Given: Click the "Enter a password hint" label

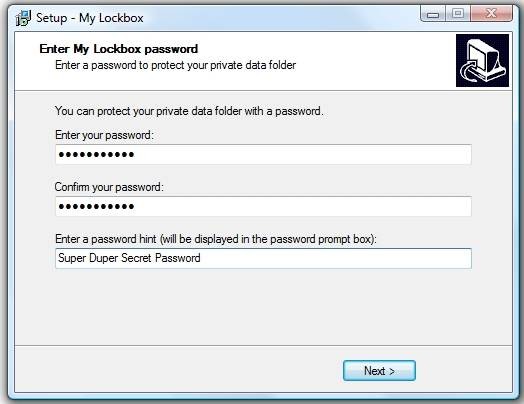Looking at the screenshot, I should coord(216,239).
